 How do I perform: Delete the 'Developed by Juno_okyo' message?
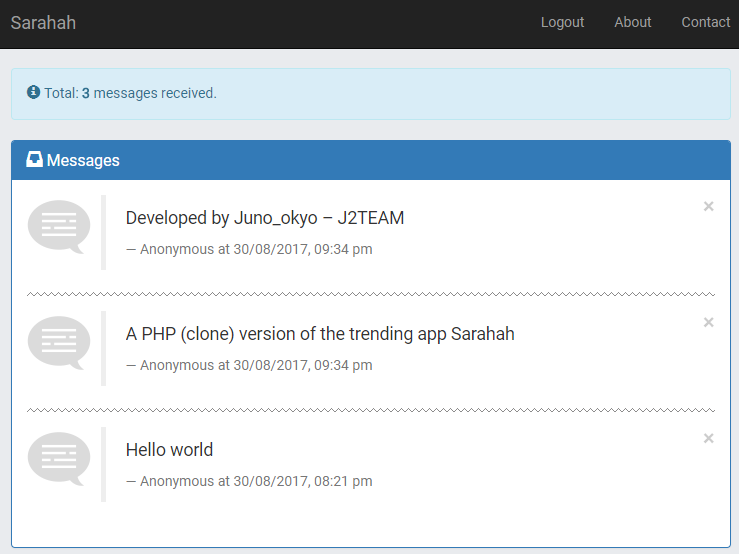(x=708, y=206)
